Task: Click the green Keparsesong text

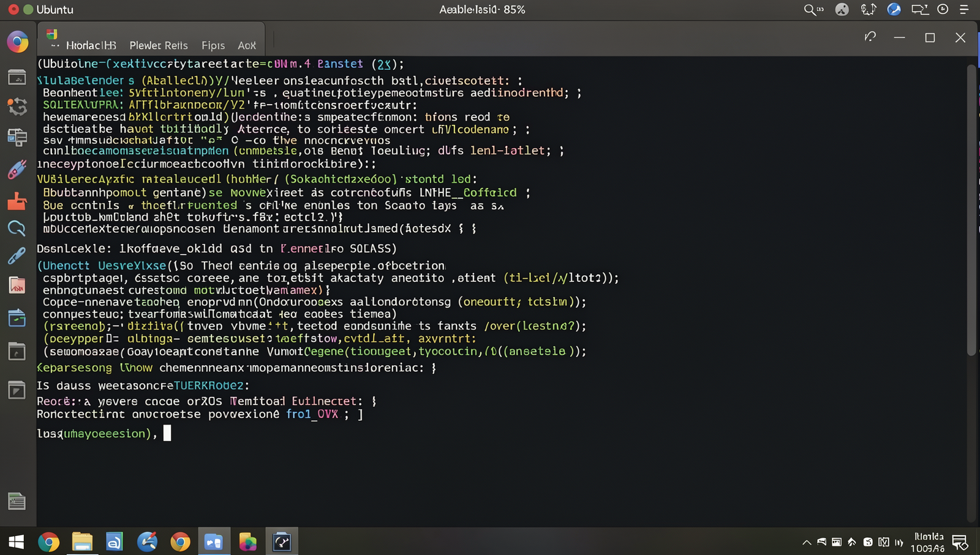Action: click(74, 368)
